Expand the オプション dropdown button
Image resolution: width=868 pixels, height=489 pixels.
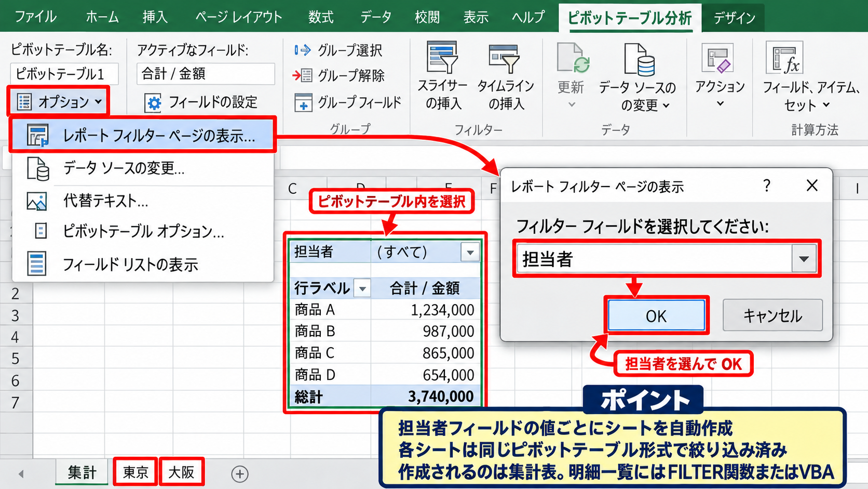59,101
